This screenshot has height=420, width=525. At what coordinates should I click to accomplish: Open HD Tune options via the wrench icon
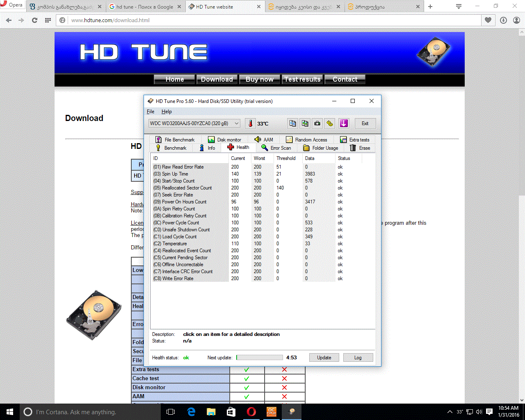(x=330, y=123)
